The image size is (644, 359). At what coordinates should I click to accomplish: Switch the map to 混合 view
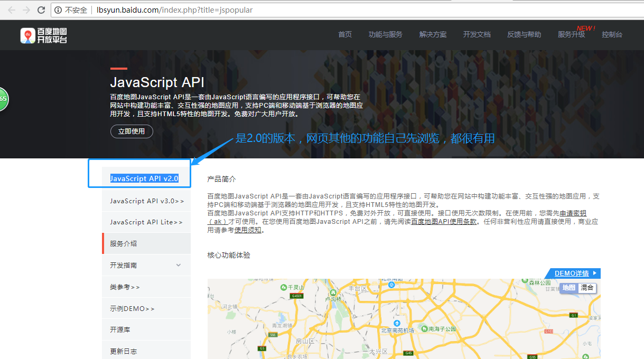[x=587, y=288]
